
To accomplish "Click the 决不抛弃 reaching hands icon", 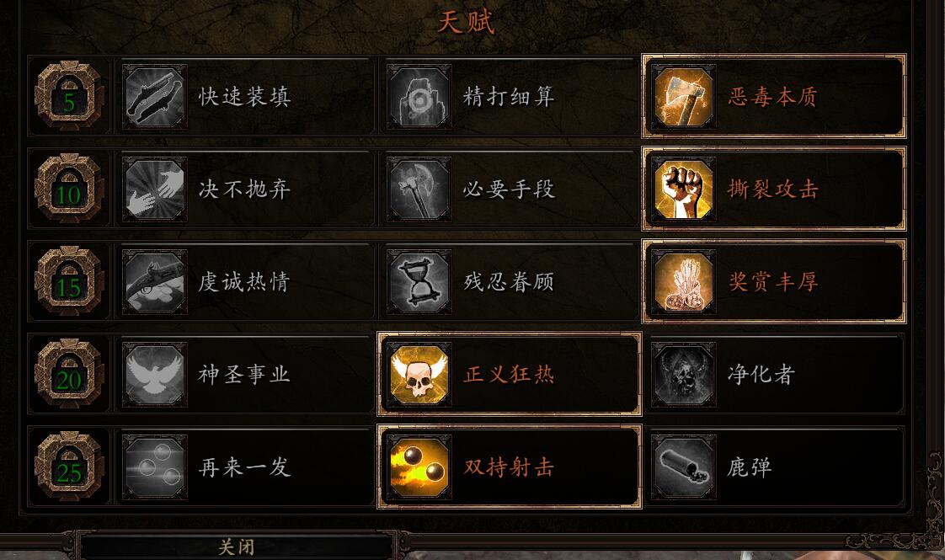I will pos(154,189).
